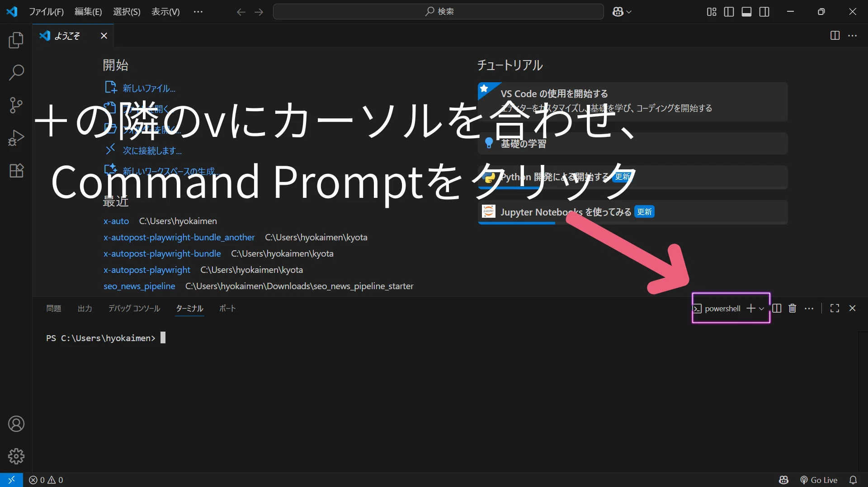This screenshot has width=868, height=487.
Task: Maximize the terminal panel size
Action: coord(835,308)
